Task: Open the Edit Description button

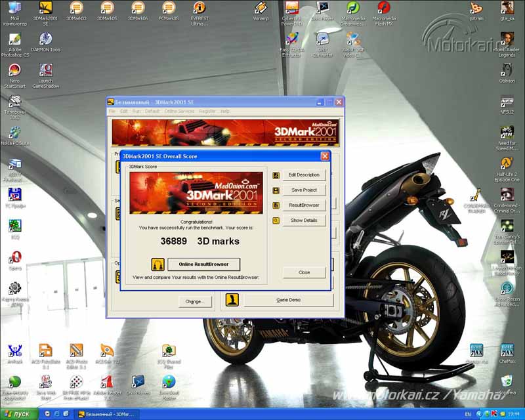Action: click(304, 175)
